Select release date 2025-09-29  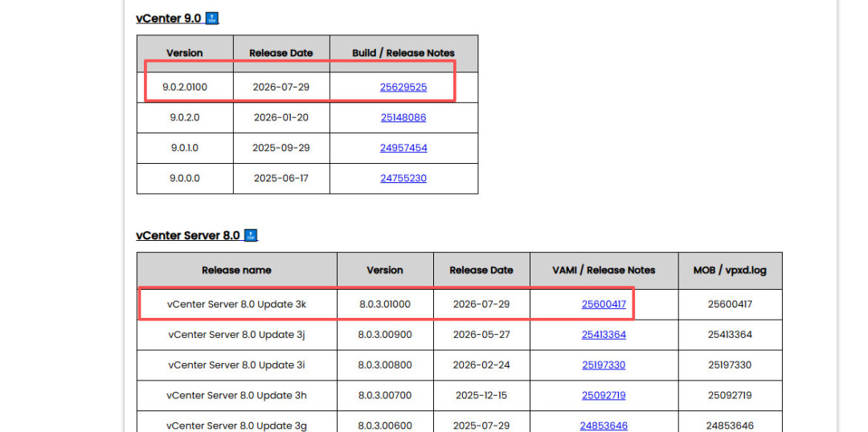[x=281, y=148]
